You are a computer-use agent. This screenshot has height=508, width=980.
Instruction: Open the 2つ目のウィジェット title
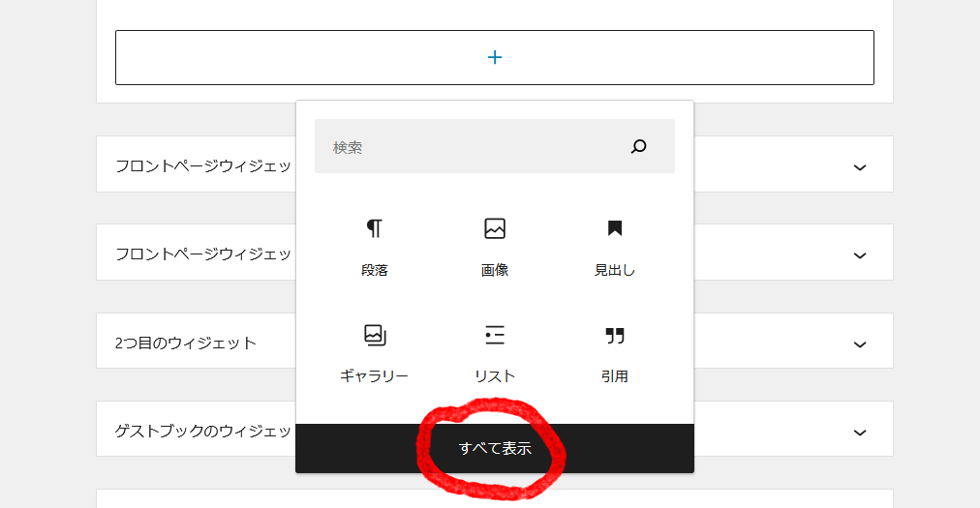pos(186,343)
